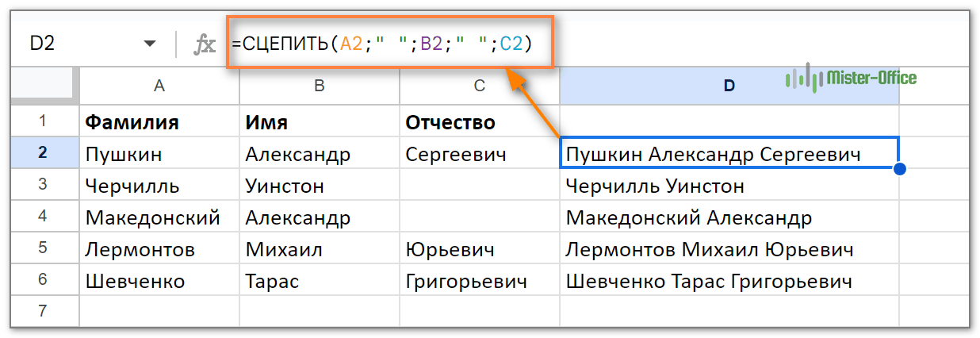Select row 7 header
Viewport: 980px width, 338px height.
click(44, 311)
